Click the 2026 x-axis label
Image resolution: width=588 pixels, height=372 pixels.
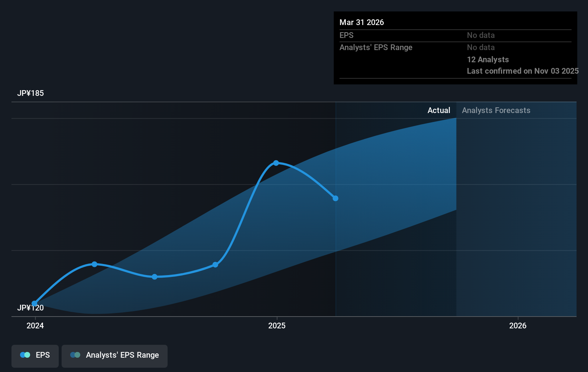(518, 325)
